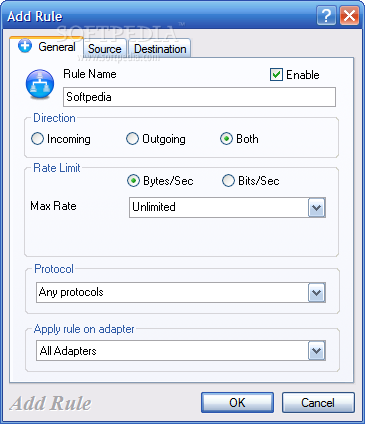
Task: Choose the Both direction option
Action: point(226,139)
